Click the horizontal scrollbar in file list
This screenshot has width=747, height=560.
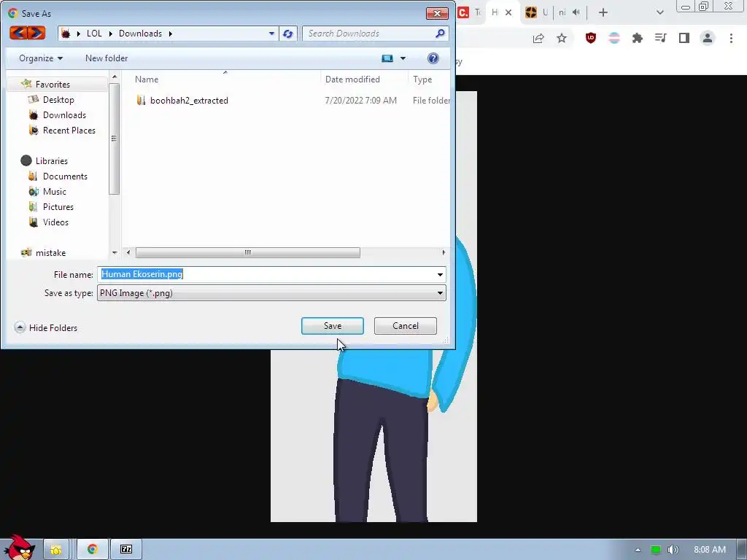point(248,252)
